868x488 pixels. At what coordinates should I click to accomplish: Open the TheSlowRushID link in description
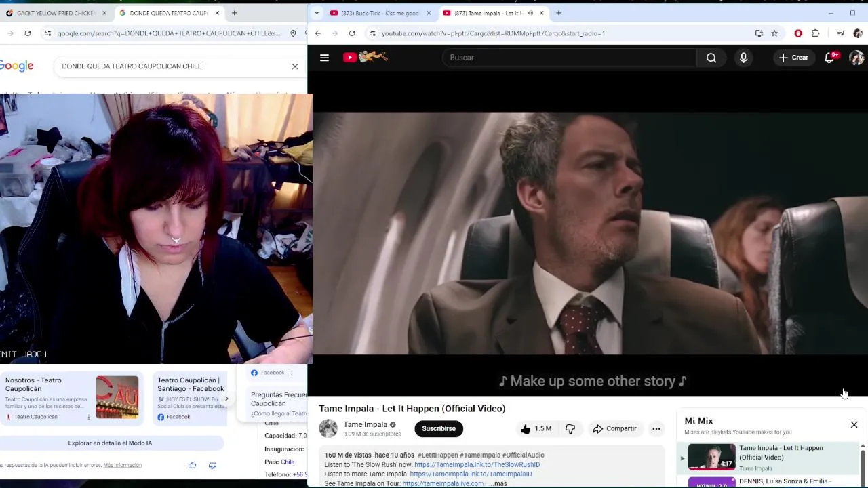point(477,464)
